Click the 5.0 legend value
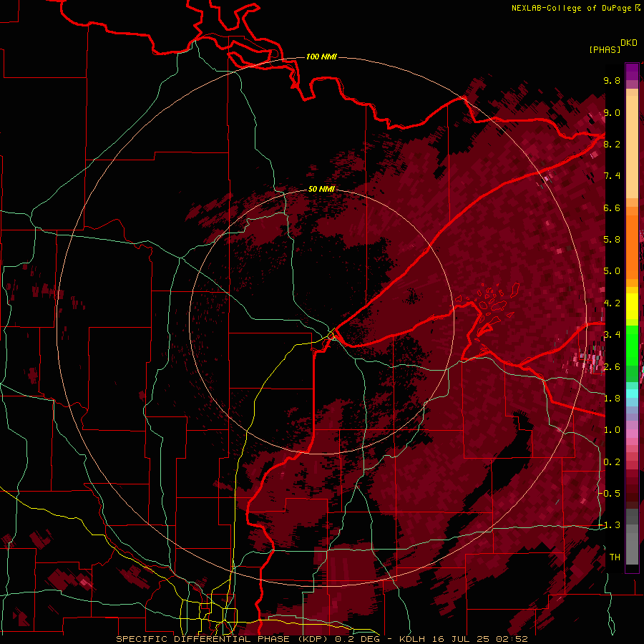 click(612, 271)
